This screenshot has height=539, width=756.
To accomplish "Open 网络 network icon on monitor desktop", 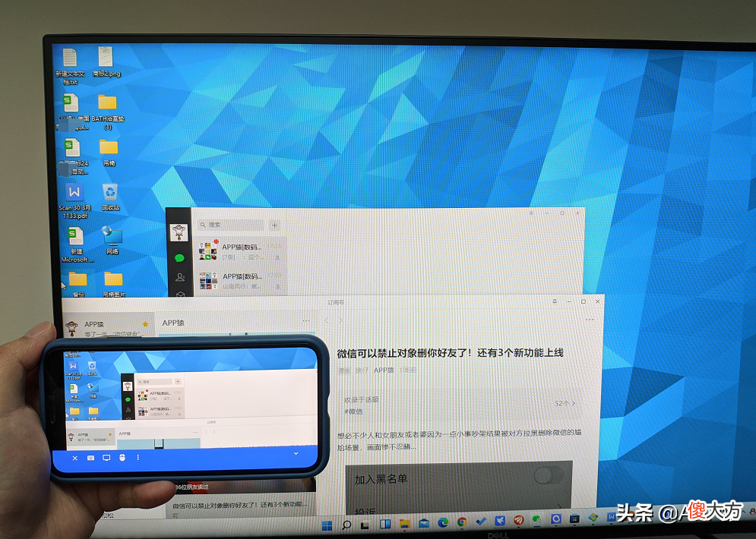I will (x=112, y=240).
